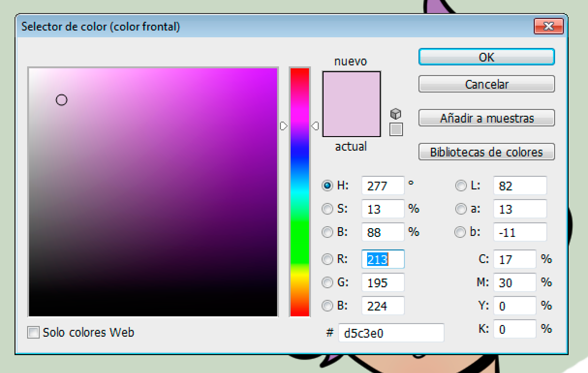
Task: Select the L lightness radio button
Action: 460,186
